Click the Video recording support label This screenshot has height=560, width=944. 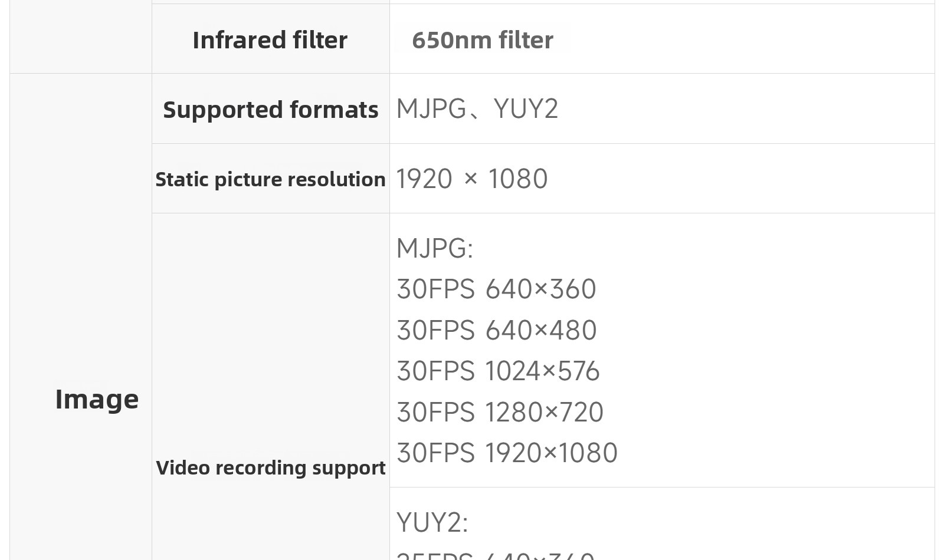click(271, 467)
